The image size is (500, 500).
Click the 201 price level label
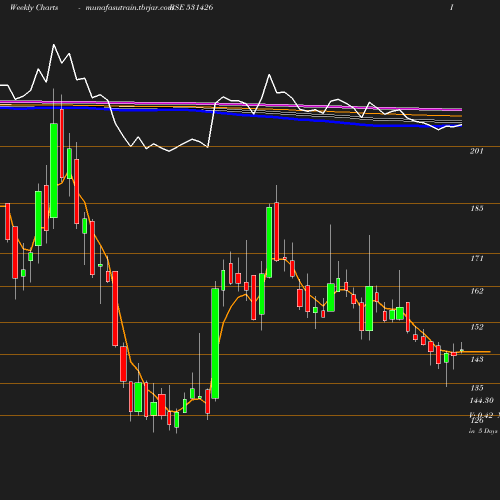point(477,151)
